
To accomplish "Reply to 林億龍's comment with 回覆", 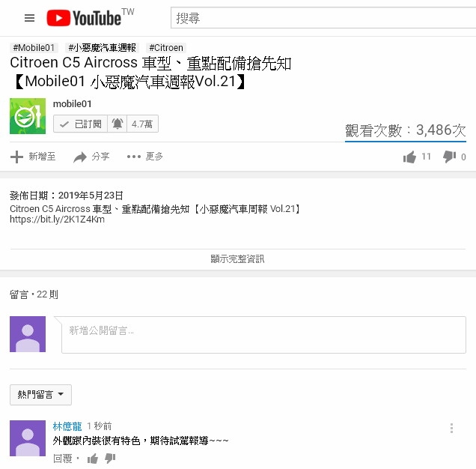I will 63,459.
